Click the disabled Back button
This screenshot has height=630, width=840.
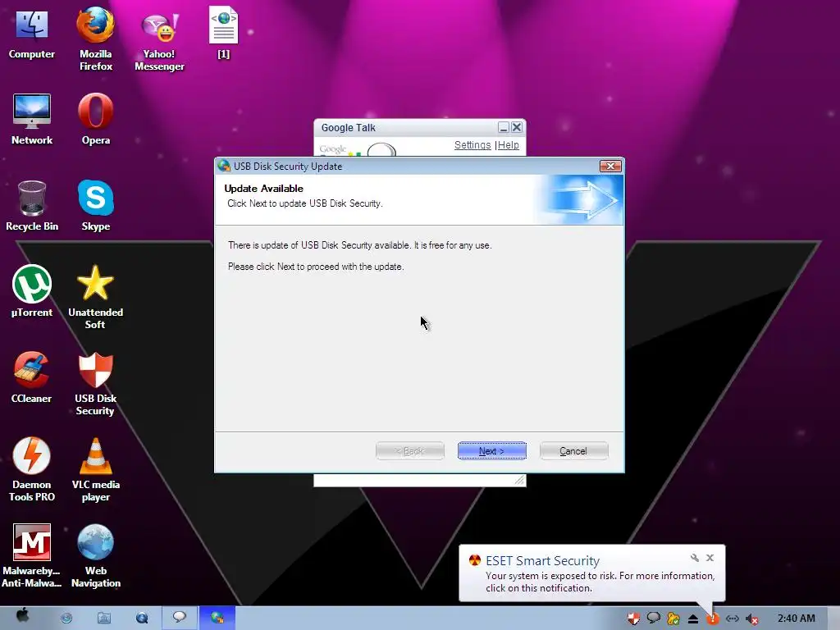(410, 451)
